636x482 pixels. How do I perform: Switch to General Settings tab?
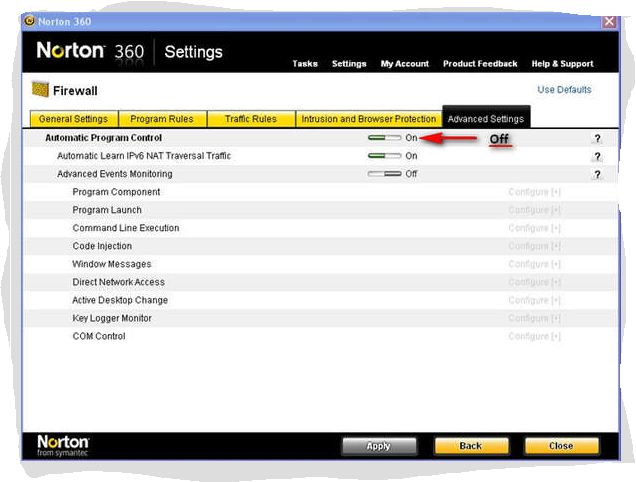tap(74, 119)
